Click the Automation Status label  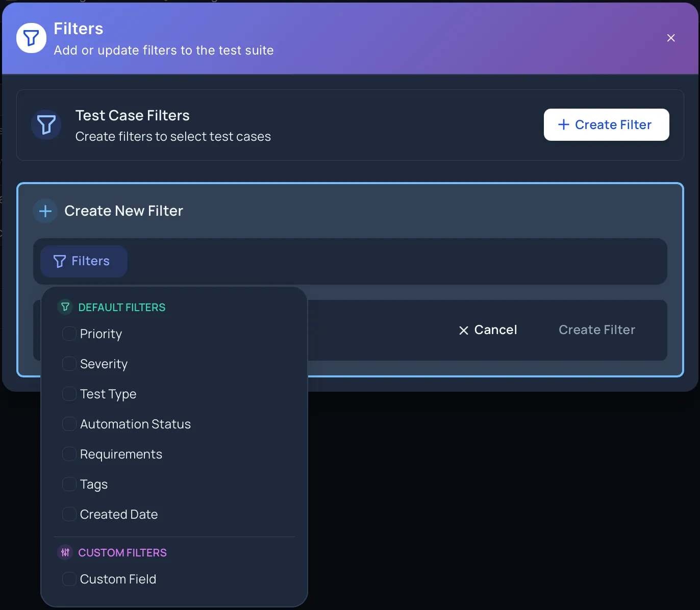click(135, 424)
